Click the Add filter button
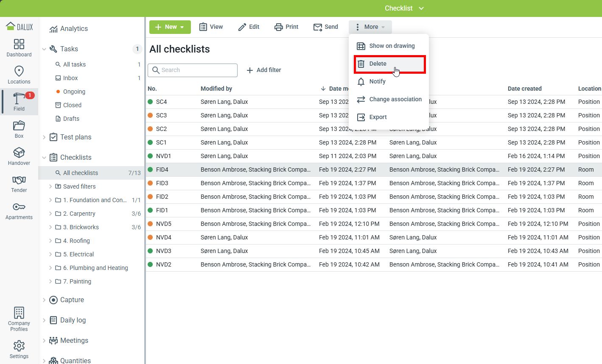 click(x=264, y=70)
